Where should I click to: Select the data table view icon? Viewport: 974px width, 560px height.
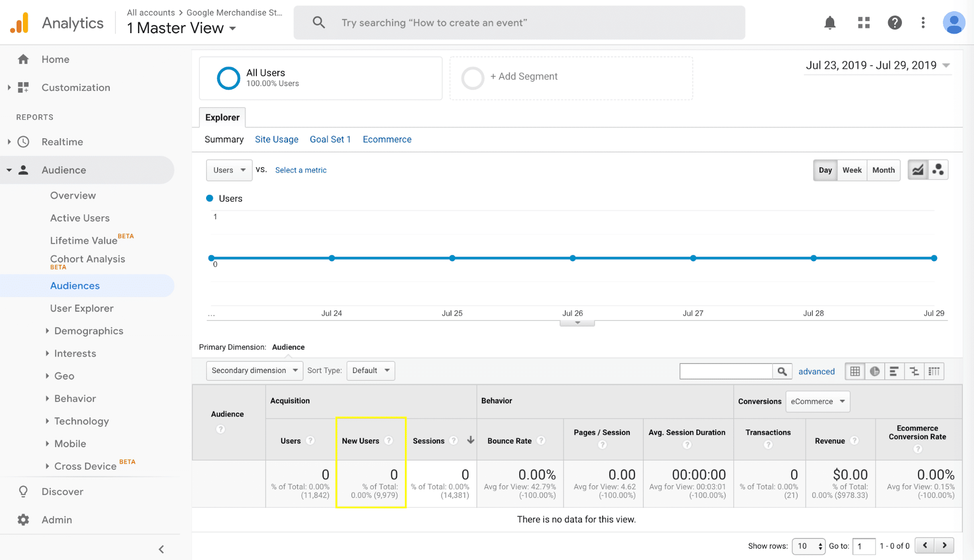pos(855,372)
